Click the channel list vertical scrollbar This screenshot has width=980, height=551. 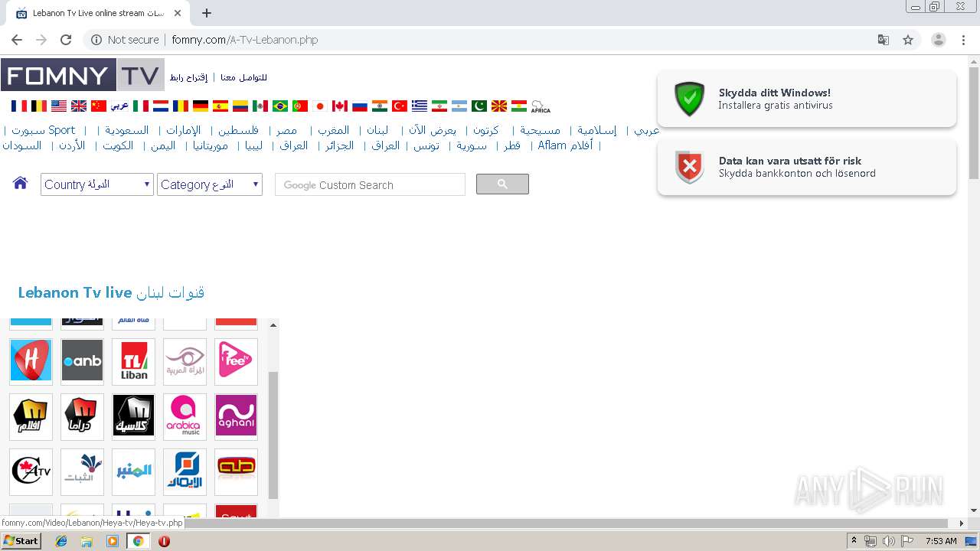273,435
